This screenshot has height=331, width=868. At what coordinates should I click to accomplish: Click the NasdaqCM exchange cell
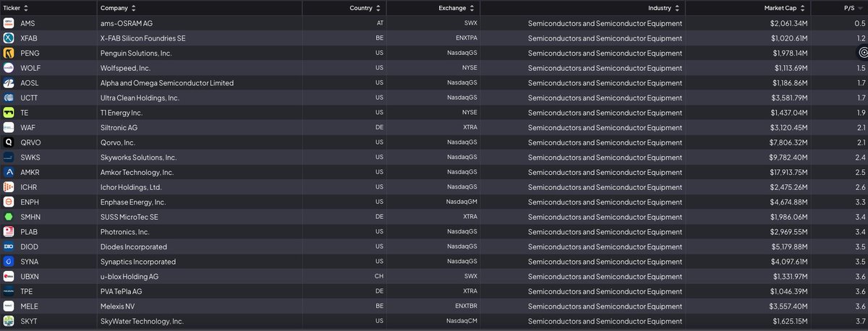[461, 321]
